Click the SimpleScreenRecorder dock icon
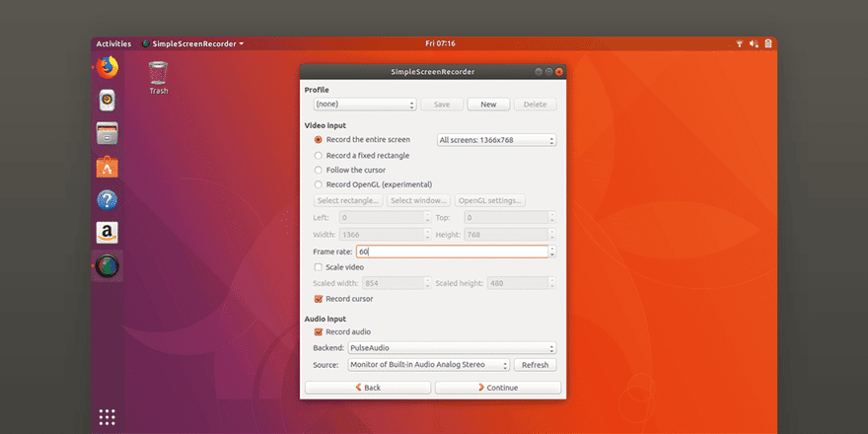Screen dimensions: 868x434 point(108,266)
